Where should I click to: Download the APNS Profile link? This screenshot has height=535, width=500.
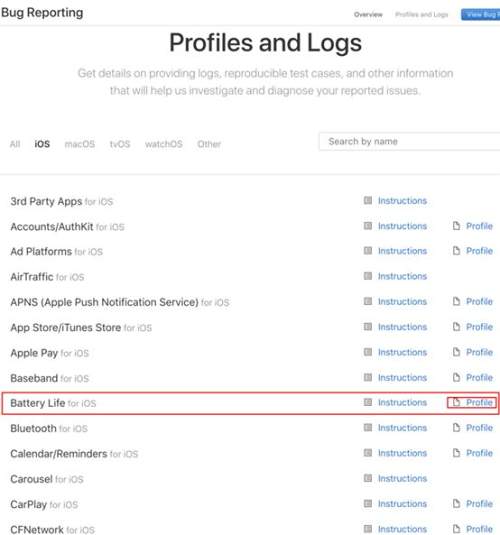tap(479, 302)
